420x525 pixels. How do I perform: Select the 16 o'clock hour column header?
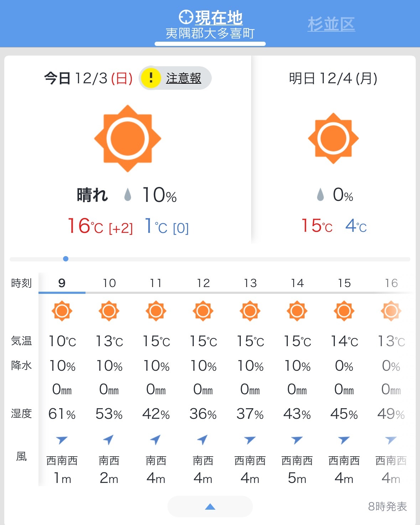(391, 283)
